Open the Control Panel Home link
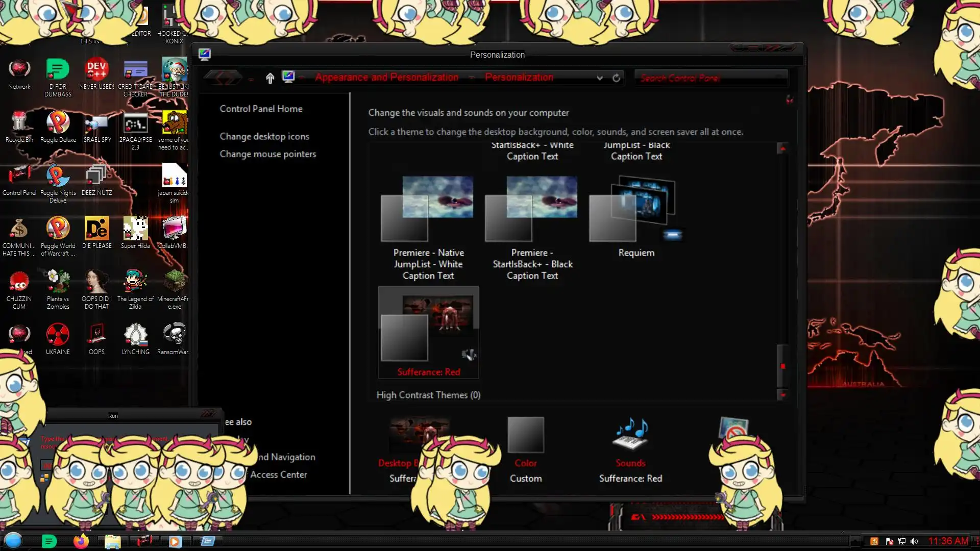Image resolution: width=980 pixels, height=551 pixels. click(261, 109)
